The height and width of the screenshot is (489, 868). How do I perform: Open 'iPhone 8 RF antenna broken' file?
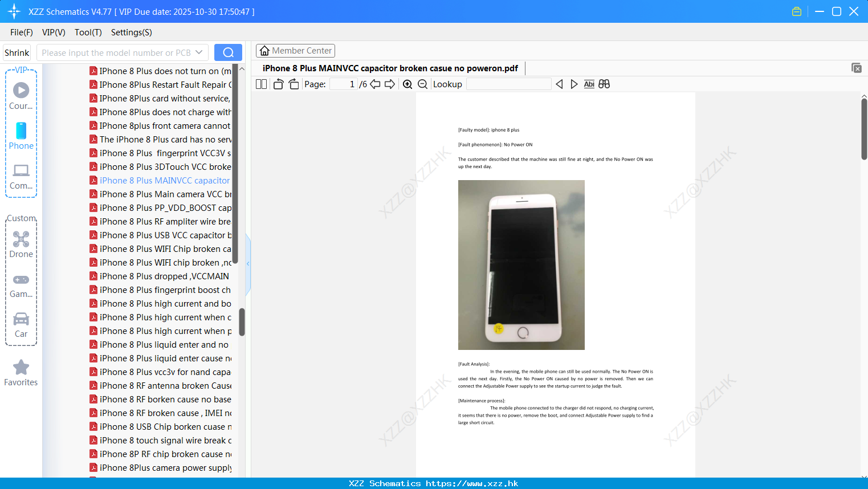[161, 386]
